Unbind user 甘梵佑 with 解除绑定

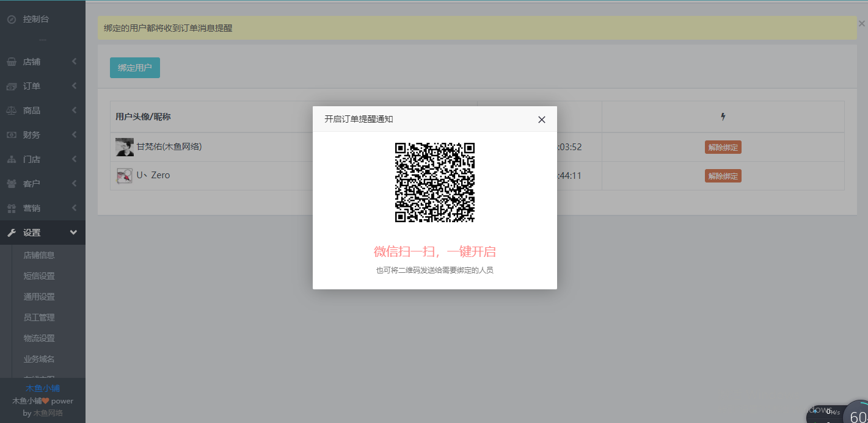(x=723, y=147)
